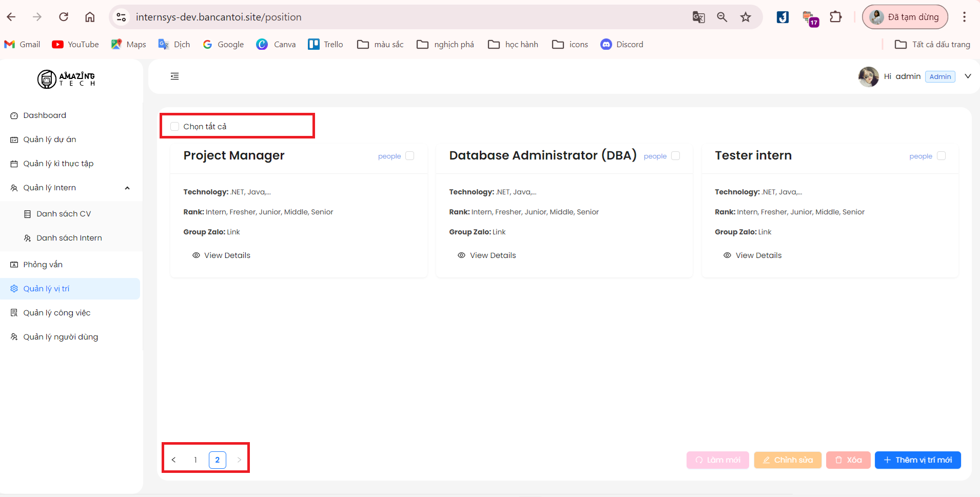Click the eye icon on Project Manager card
The image size is (980, 497).
click(196, 255)
